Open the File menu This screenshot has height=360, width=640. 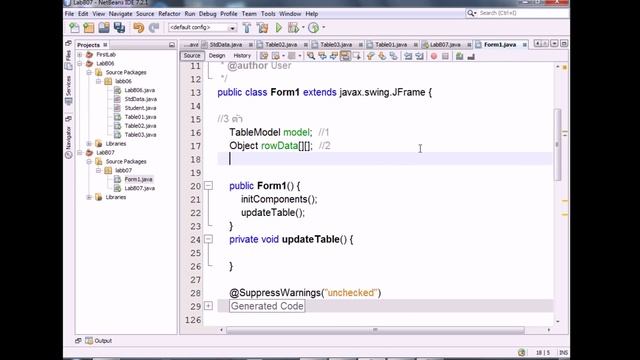click(69, 13)
